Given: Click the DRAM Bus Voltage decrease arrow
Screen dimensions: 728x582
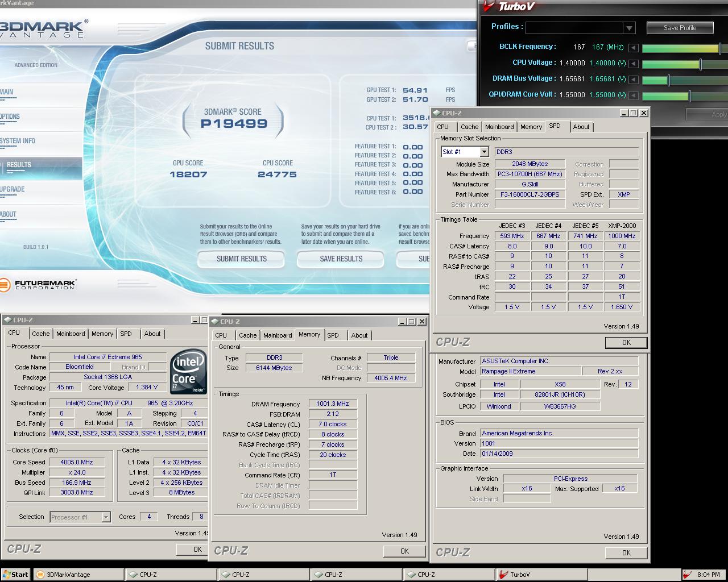Looking at the screenshot, I should [x=633, y=80].
